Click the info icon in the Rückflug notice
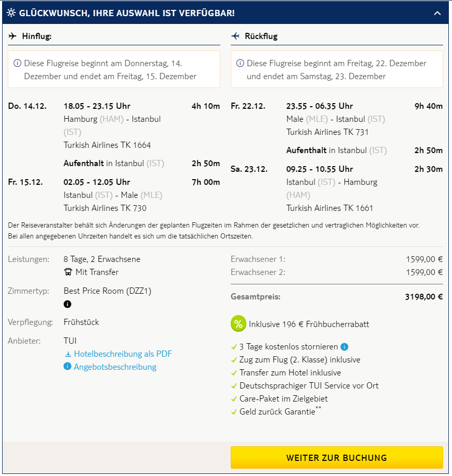452x476 pixels. coord(240,64)
